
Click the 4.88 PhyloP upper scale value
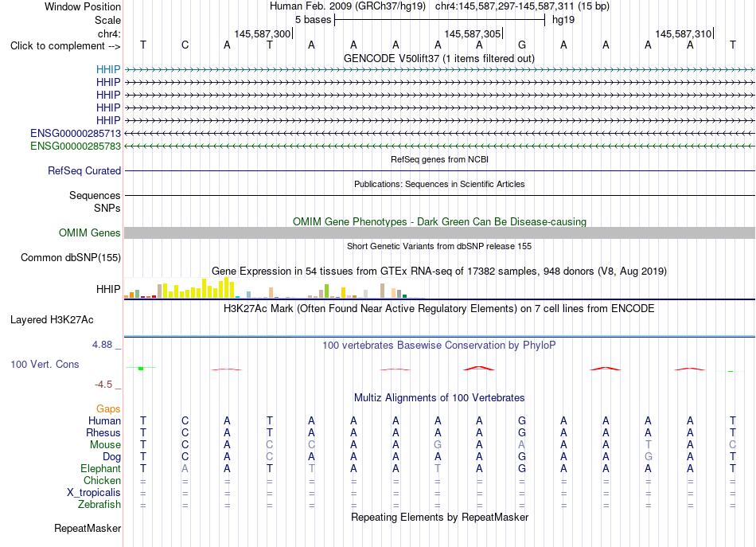(x=102, y=345)
